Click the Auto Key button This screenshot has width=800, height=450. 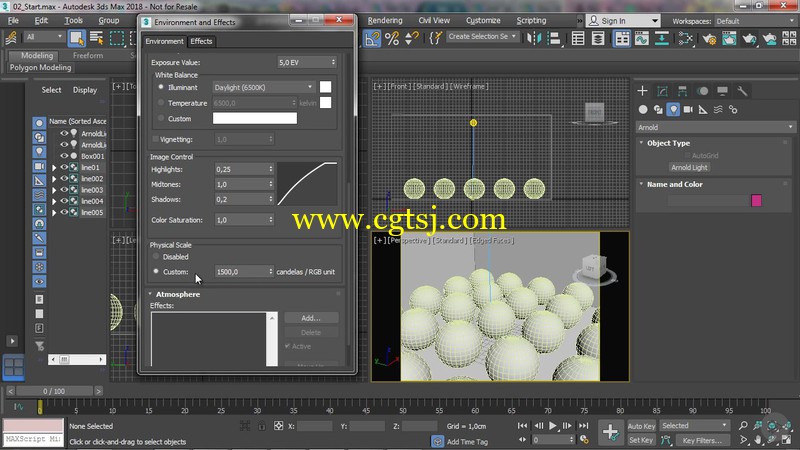coord(641,426)
